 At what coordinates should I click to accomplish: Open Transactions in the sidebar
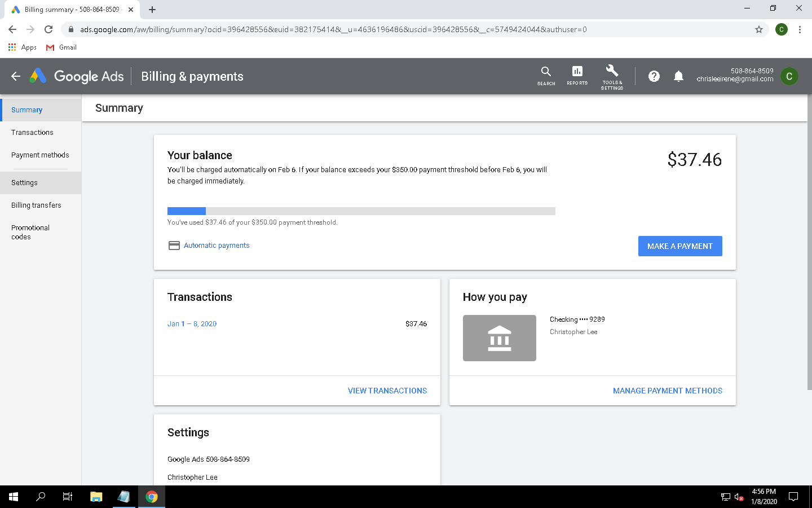41,133
